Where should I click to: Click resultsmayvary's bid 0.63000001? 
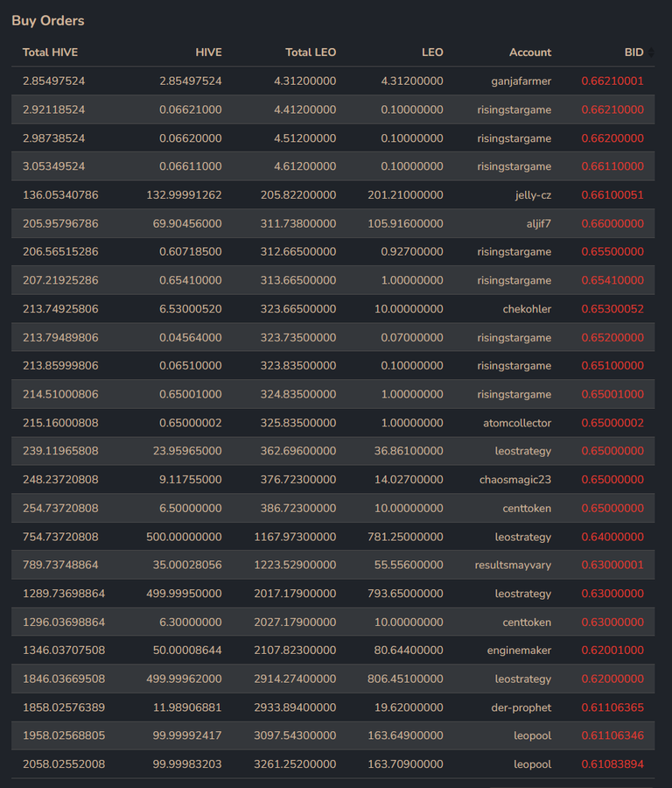(x=612, y=565)
